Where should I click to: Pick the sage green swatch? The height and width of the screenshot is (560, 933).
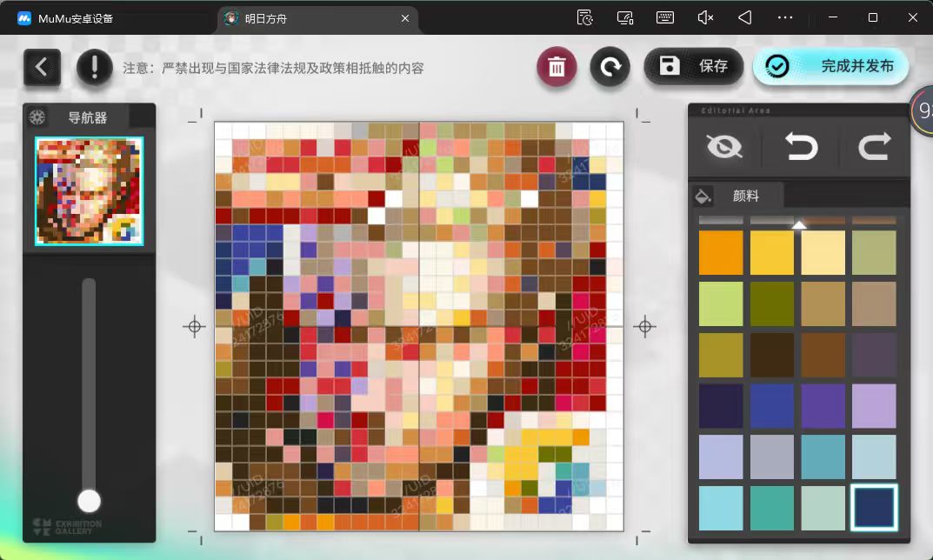[x=874, y=253]
